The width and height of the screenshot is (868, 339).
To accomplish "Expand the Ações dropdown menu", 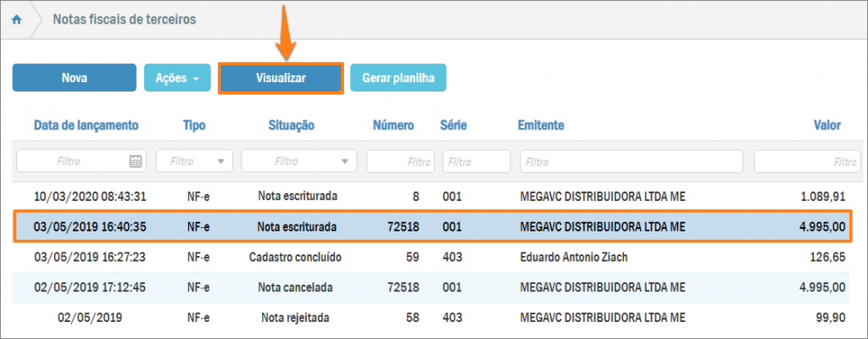I will point(177,77).
